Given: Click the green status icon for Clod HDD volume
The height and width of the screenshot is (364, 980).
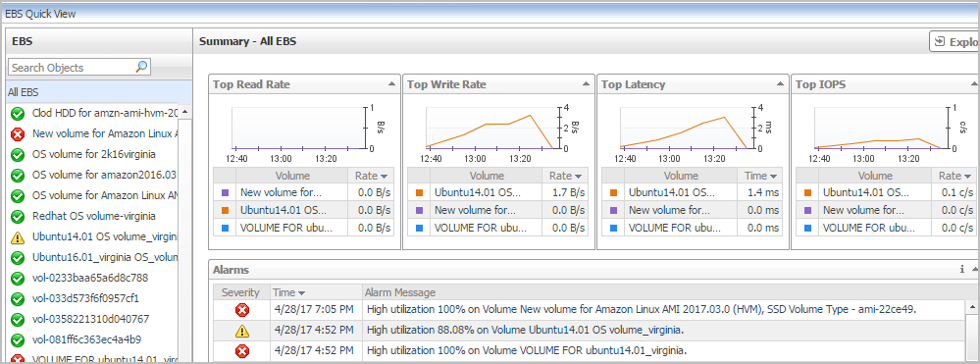Looking at the screenshot, I should coord(18,113).
